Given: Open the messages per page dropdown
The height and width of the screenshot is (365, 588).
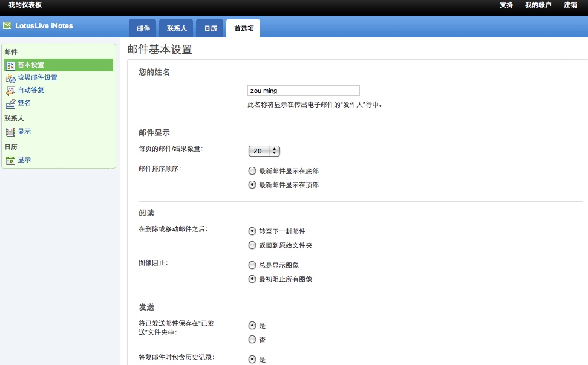Looking at the screenshot, I should pyautogui.click(x=264, y=151).
